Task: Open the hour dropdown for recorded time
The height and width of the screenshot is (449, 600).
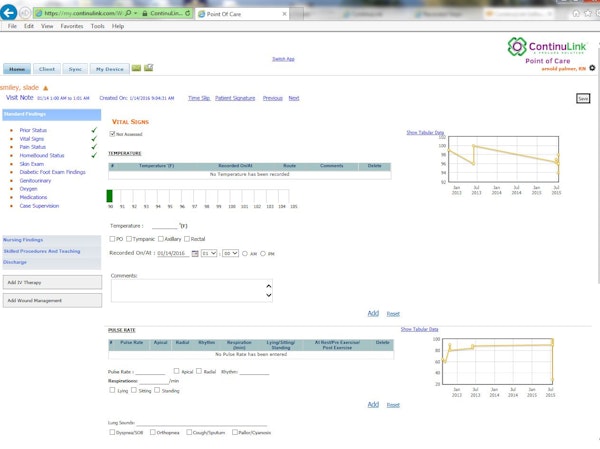Action: (x=207, y=254)
